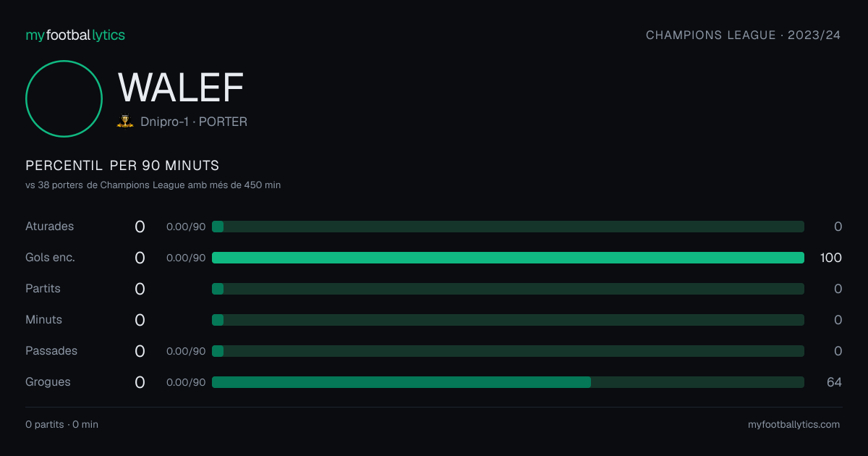This screenshot has height=456, width=868.
Task: Select the Grogues stat label
Action: [48, 382]
